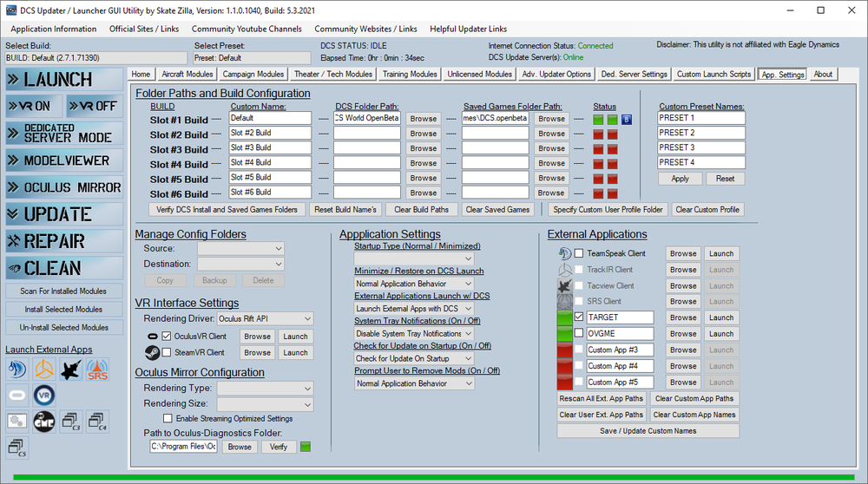
Task: Open the ModelViewer
Action: tap(64, 160)
